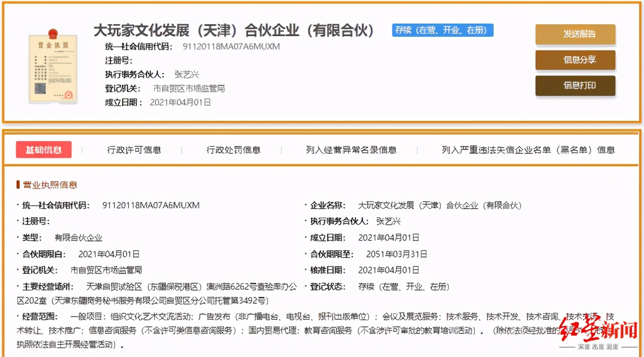The height and width of the screenshot is (357, 644).
Task: Switch to the 行政许可信息 tab
Action: (x=135, y=149)
